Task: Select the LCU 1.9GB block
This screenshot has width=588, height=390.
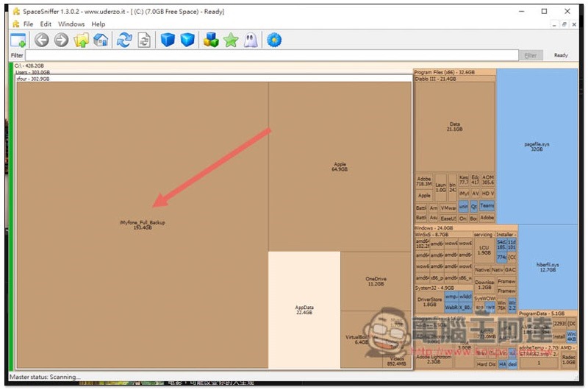Action: pos(484,250)
